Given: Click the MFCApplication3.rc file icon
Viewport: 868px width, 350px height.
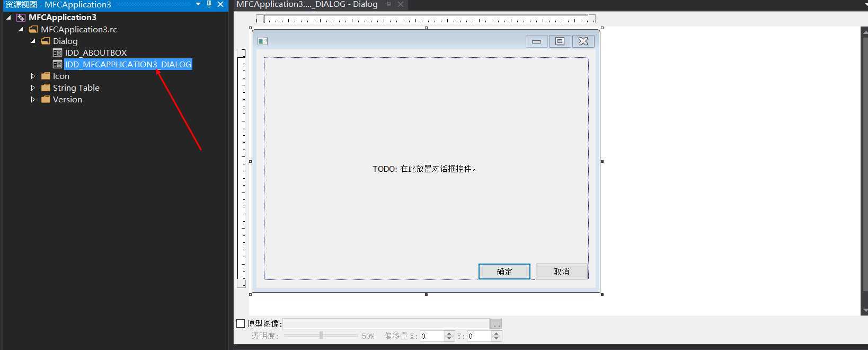Looking at the screenshot, I should 33,30.
